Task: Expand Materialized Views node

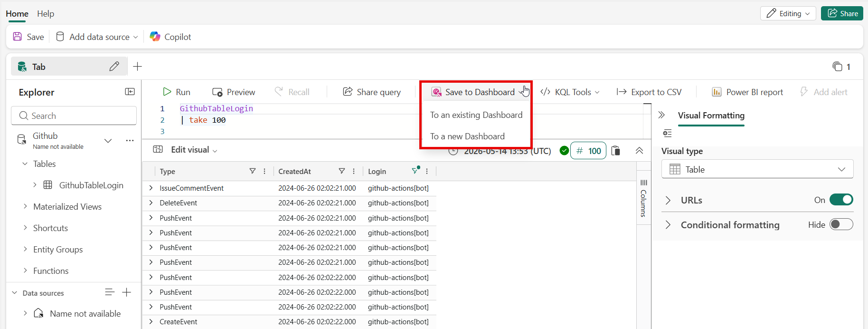Action: point(25,206)
